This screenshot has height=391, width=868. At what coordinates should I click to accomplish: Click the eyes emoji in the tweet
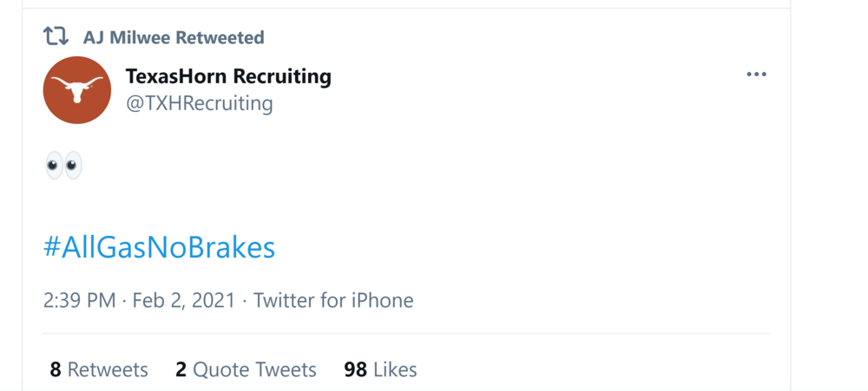click(63, 165)
